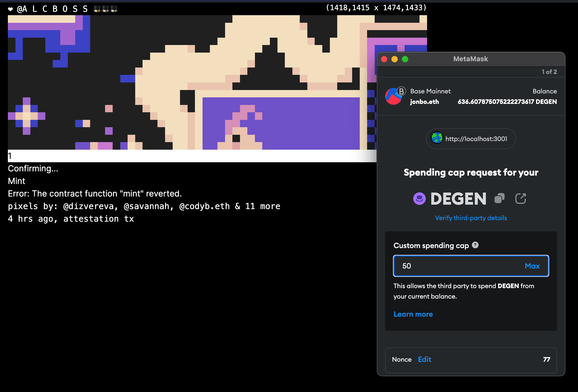The height and width of the screenshot is (392, 578).
Task: Click the attestation tx link
Action: pos(99,219)
